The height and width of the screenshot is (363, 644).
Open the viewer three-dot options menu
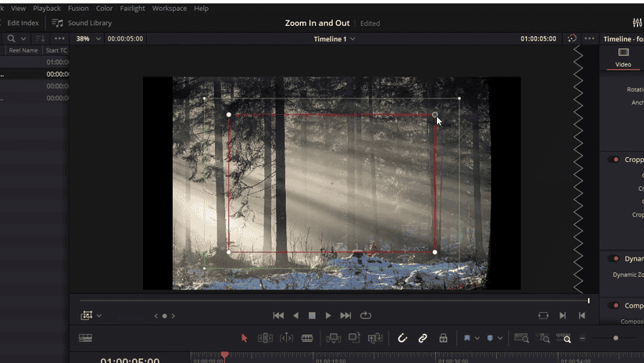[589, 38]
